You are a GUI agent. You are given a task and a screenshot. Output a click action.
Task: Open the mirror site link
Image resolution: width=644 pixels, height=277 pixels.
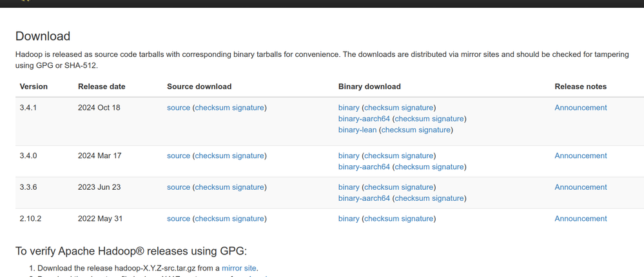point(239,269)
